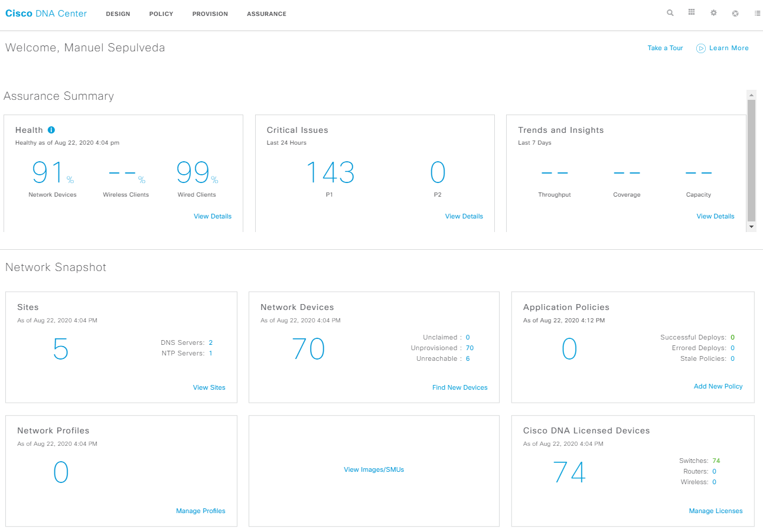Viewport: 763px width, 532px height.
Task: Click the Capacity dashes value
Action: pos(699,174)
